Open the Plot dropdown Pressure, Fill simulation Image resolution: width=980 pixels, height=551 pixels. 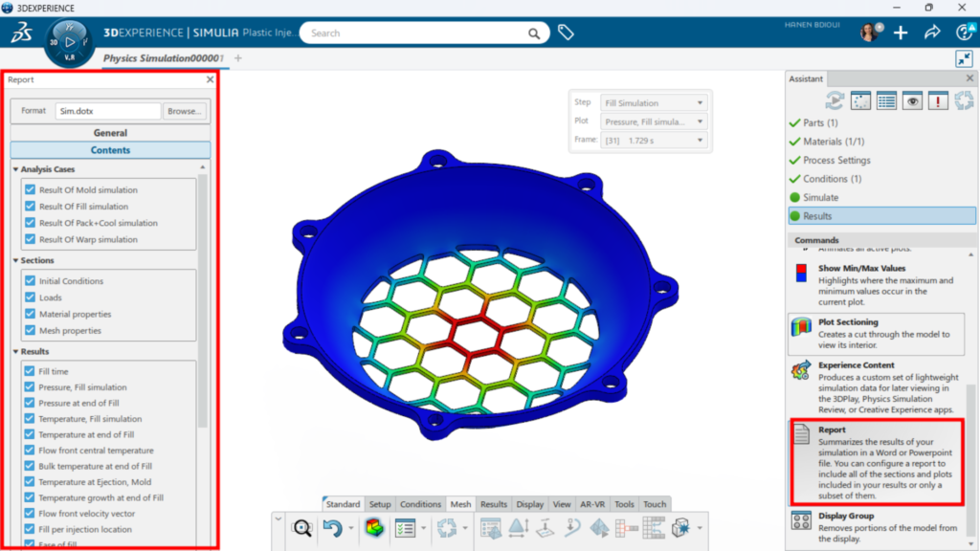pos(653,121)
